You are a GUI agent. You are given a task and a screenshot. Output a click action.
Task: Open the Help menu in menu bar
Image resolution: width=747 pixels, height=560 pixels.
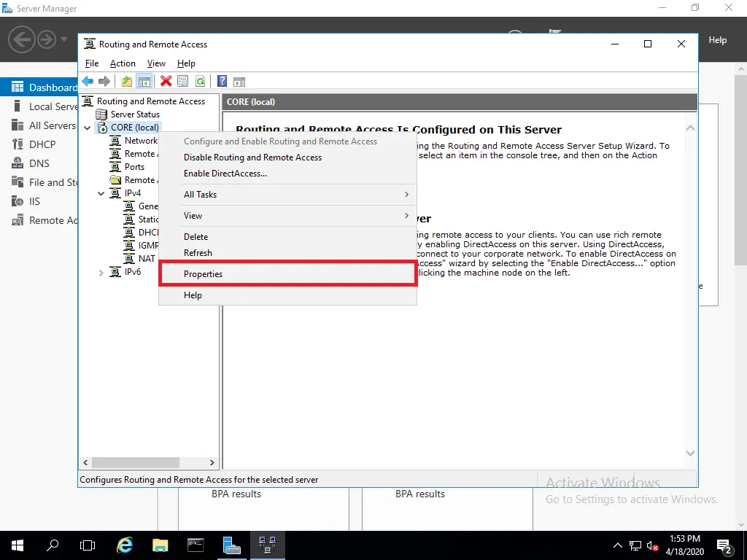coord(186,63)
